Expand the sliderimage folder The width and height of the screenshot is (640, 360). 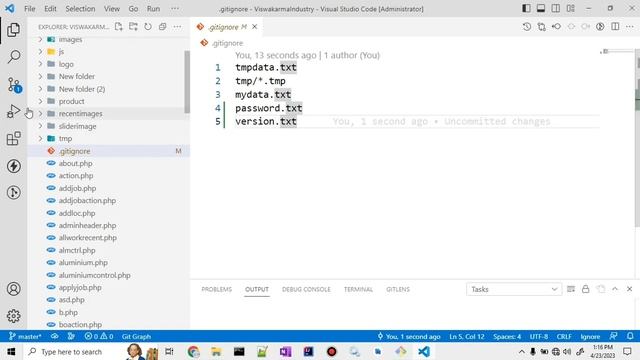(x=40, y=126)
